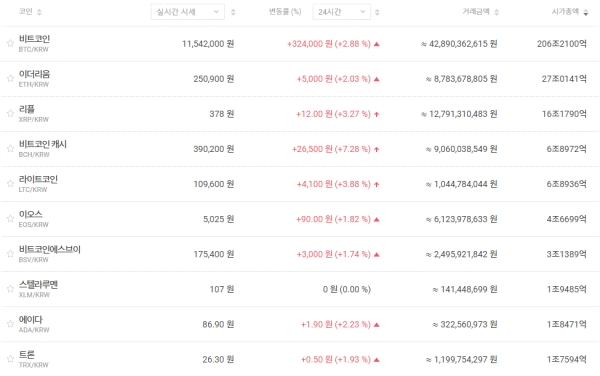Favorite the 에이다 ADA/KRW star
This screenshot has height=376, width=600.
[10, 324]
